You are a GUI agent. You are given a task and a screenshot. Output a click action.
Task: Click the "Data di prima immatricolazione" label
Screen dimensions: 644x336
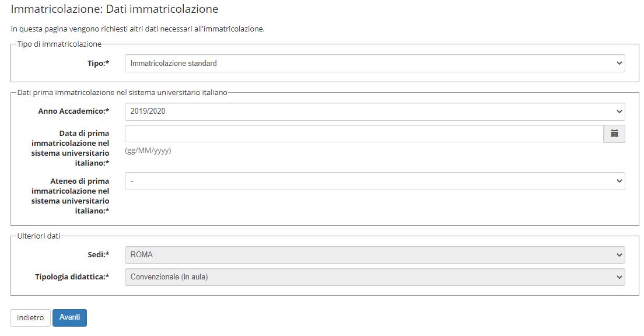pos(70,148)
